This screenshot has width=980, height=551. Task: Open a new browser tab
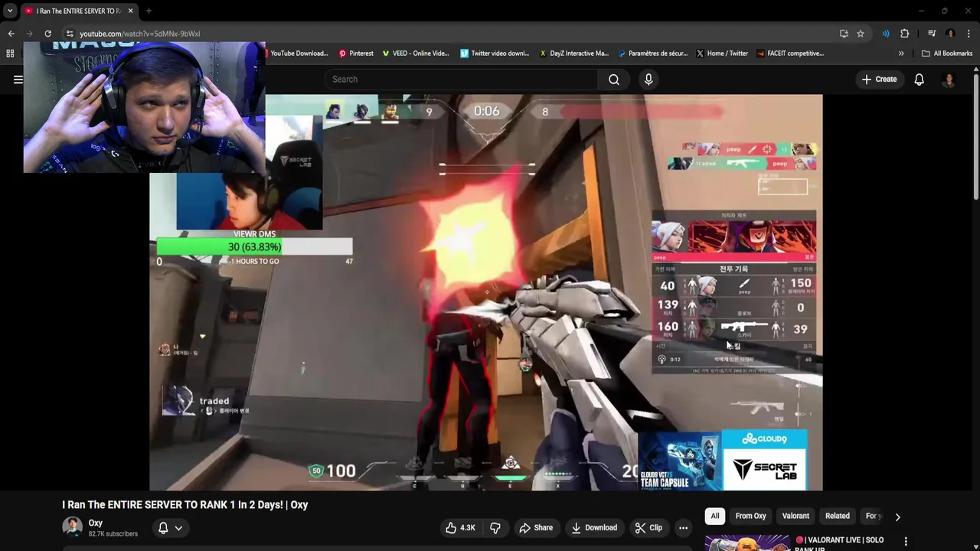pos(149,11)
